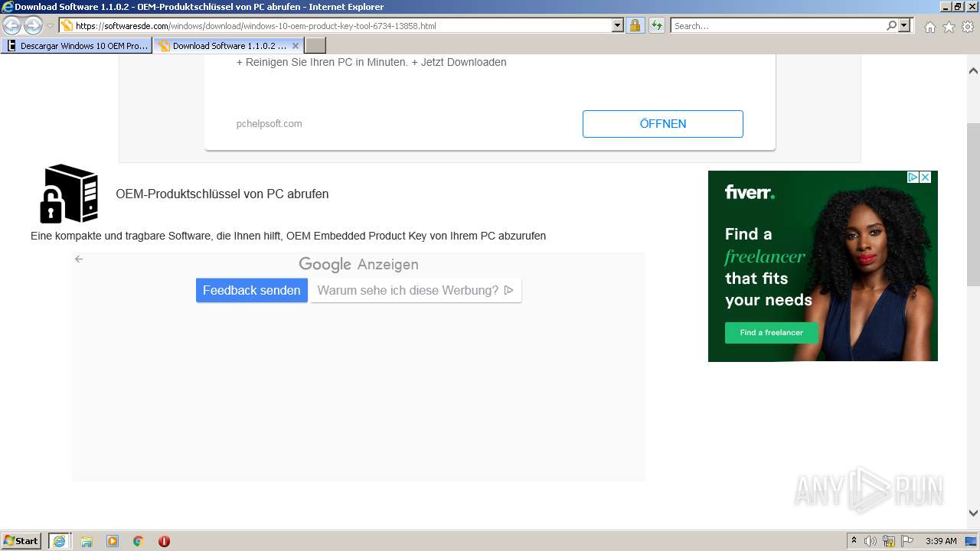Open Windows Explorer folder taskbar icon
The image size is (980, 551).
(87, 541)
